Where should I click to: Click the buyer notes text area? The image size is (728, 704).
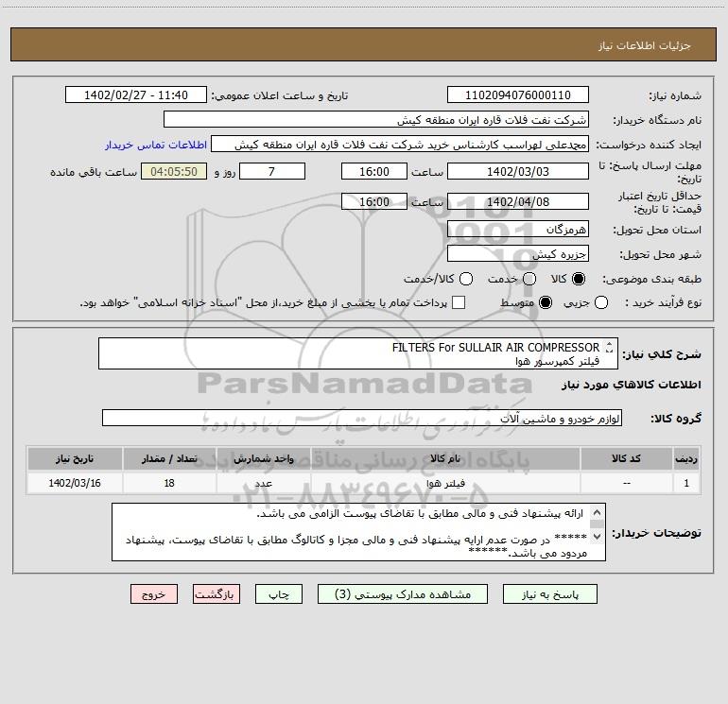click(x=358, y=532)
